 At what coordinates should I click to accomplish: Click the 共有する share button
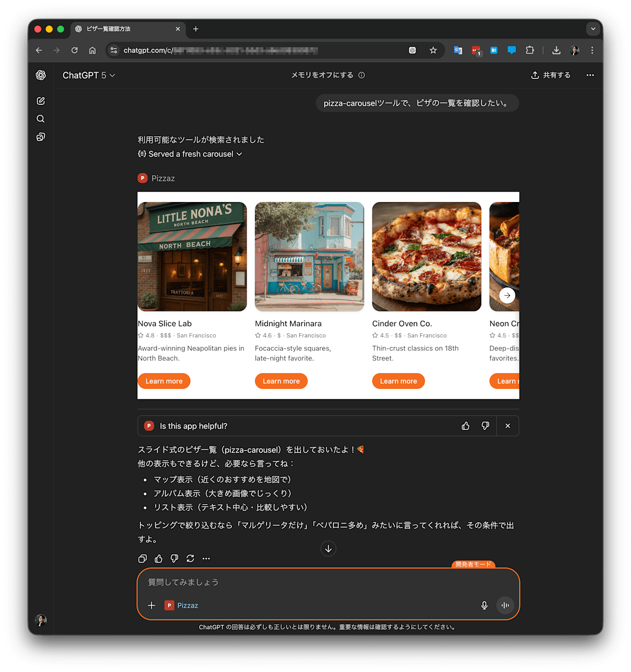coord(551,75)
